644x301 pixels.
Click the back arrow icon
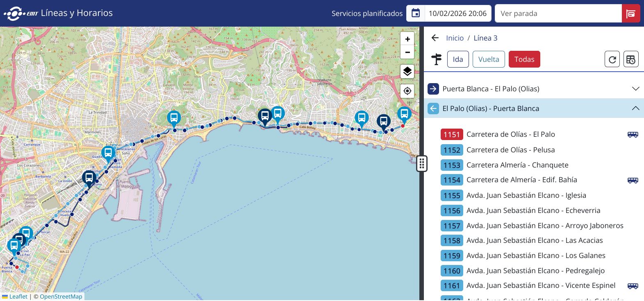point(435,38)
